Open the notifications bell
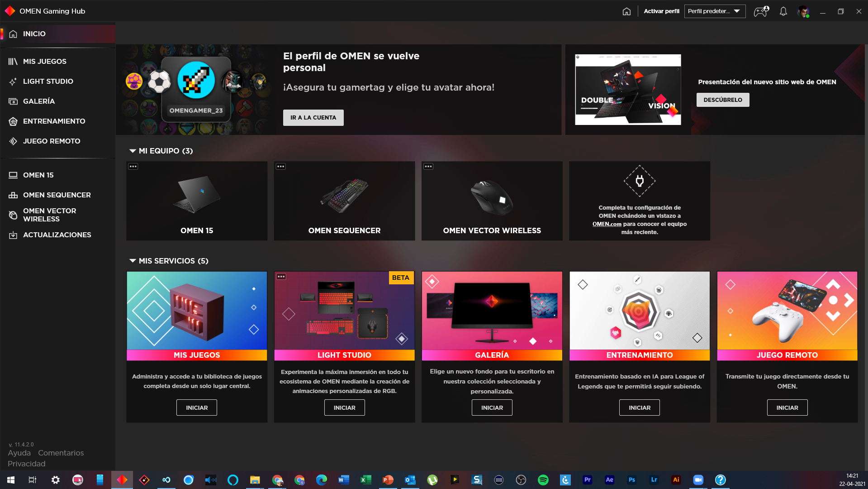 click(783, 11)
